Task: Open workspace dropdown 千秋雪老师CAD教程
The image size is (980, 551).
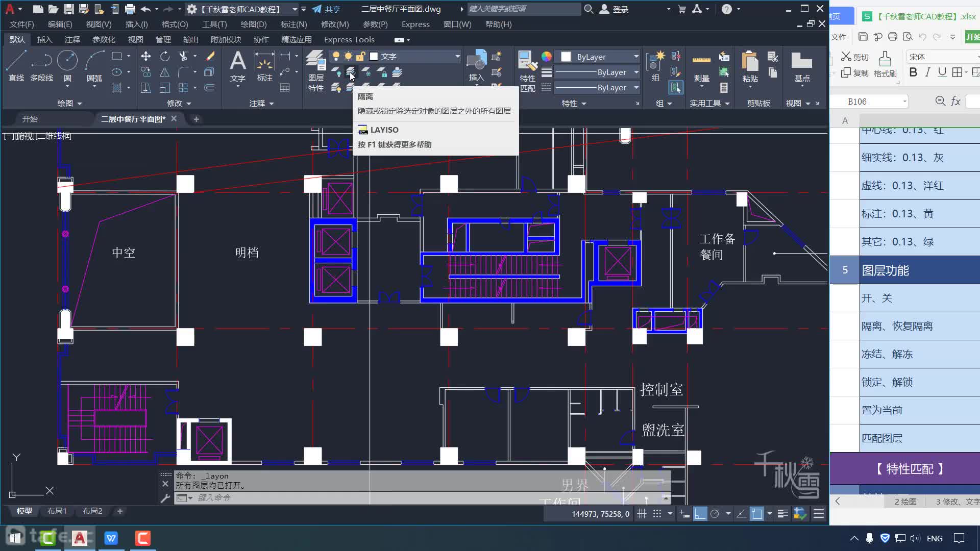Action: 242,9
